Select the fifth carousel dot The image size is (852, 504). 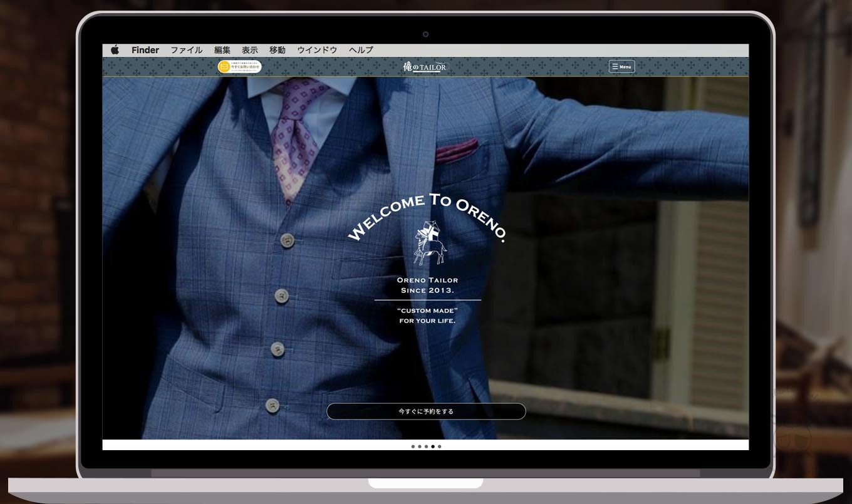tap(440, 446)
